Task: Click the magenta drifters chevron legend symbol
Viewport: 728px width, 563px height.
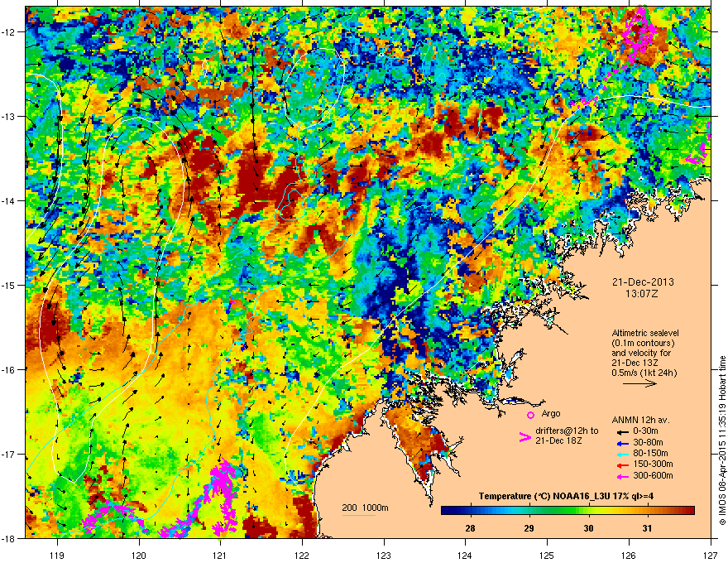Action: (x=524, y=436)
